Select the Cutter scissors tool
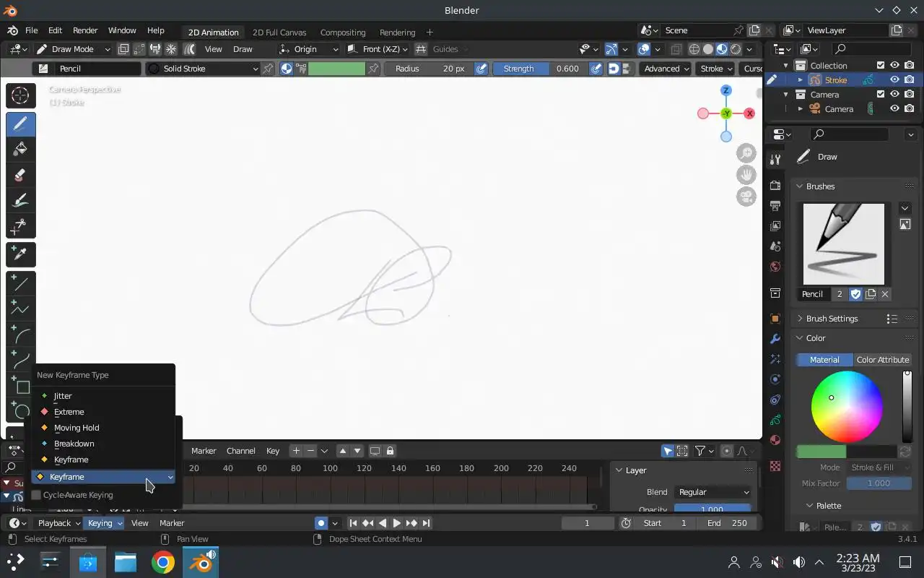The image size is (924, 578). point(20,227)
